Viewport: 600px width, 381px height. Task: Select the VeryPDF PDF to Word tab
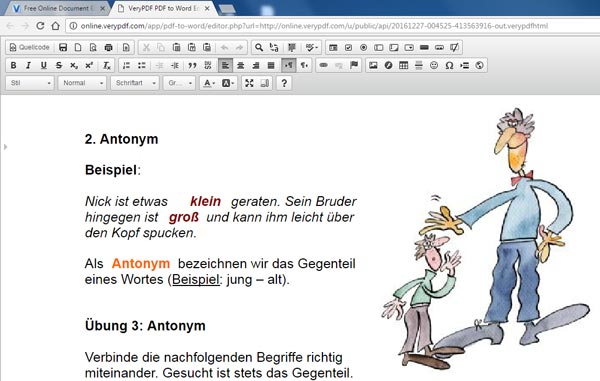pos(164,8)
